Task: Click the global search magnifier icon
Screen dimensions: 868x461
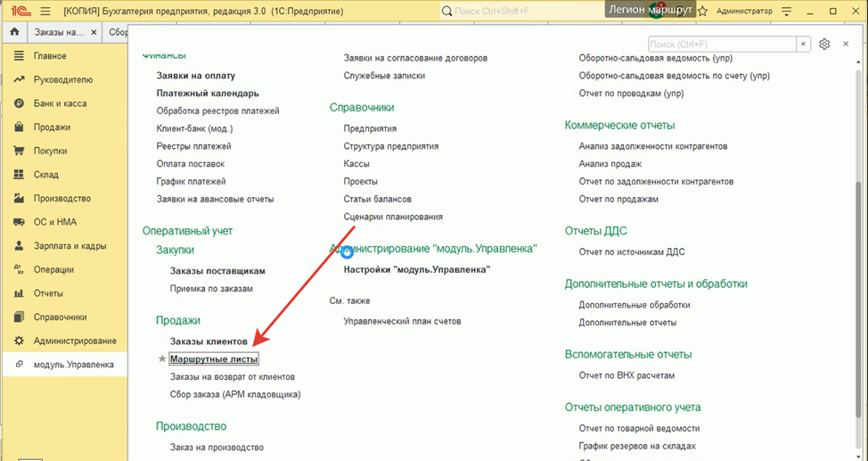Action: (x=446, y=11)
